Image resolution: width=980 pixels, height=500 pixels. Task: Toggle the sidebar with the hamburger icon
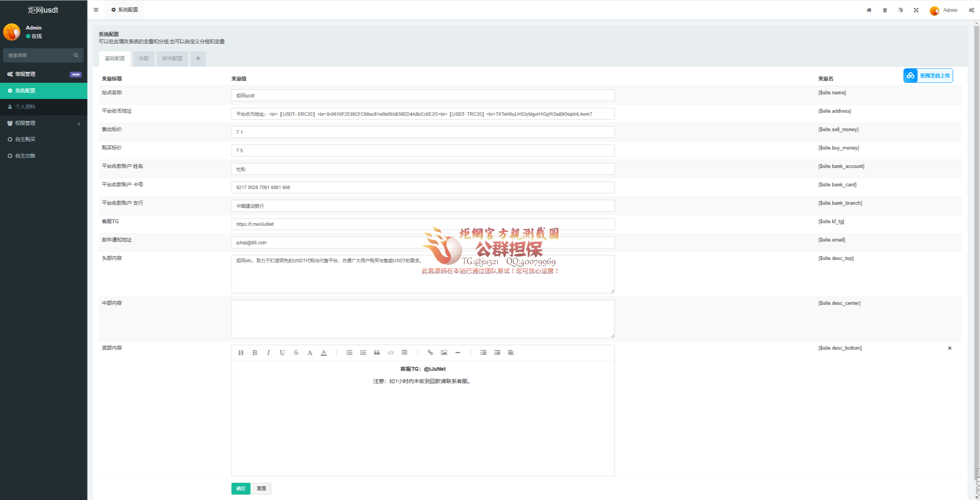coord(96,10)
